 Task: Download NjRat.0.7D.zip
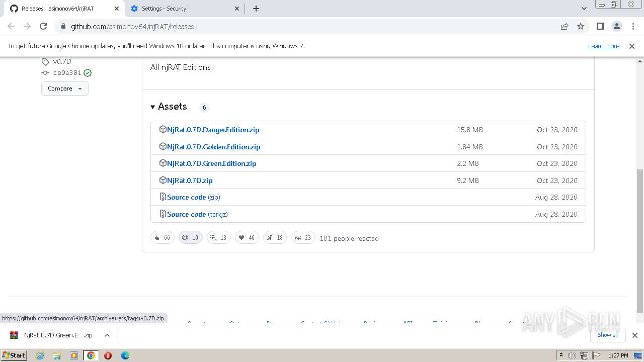coord(190,180)
